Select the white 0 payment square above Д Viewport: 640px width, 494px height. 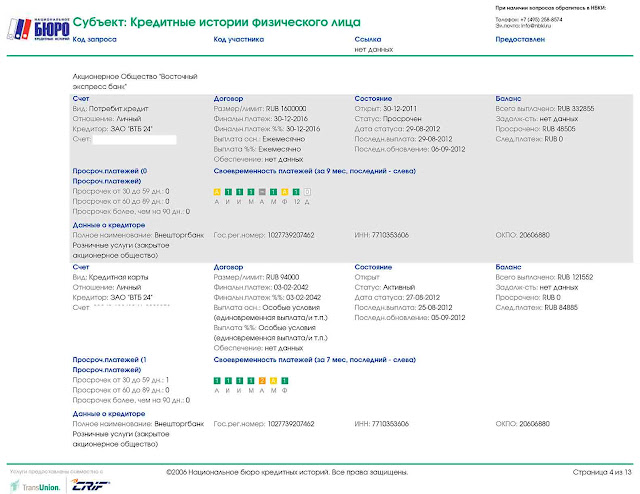click(307, 192)
